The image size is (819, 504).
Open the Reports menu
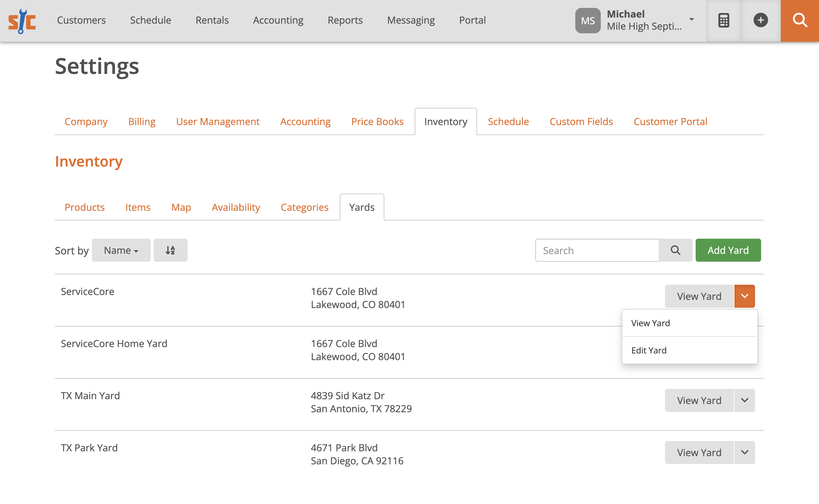pos(345,20)
